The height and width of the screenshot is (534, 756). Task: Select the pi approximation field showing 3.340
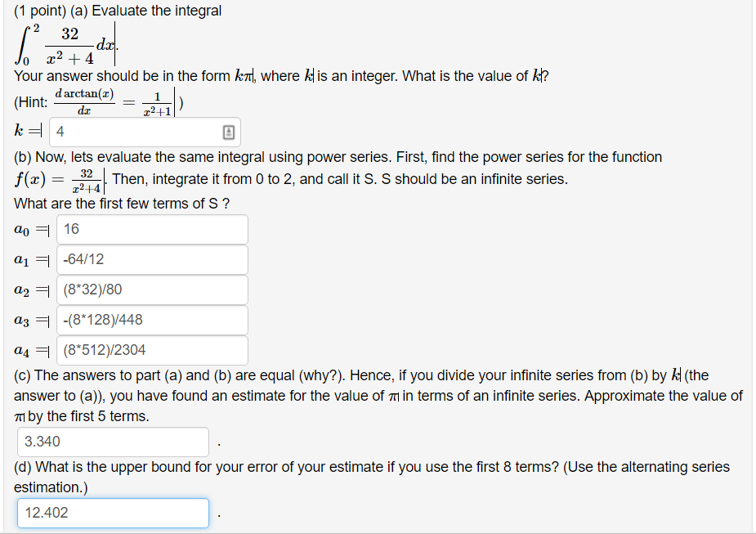112,441
